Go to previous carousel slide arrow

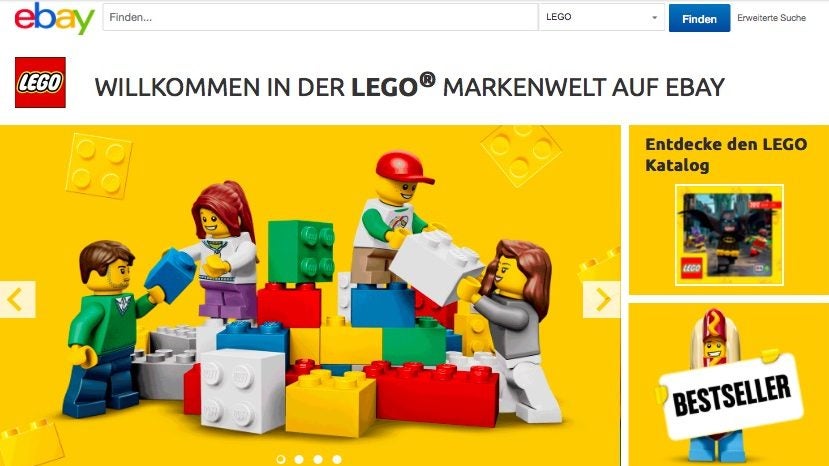point(17,299)
